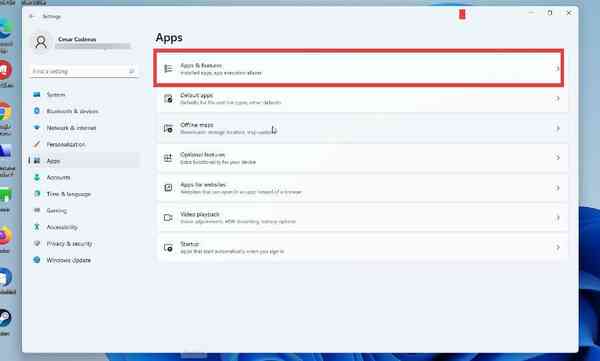The height and width of the screenshot is (361, 600).
Task: Open Default apps settings
Action: coord(362,99)
